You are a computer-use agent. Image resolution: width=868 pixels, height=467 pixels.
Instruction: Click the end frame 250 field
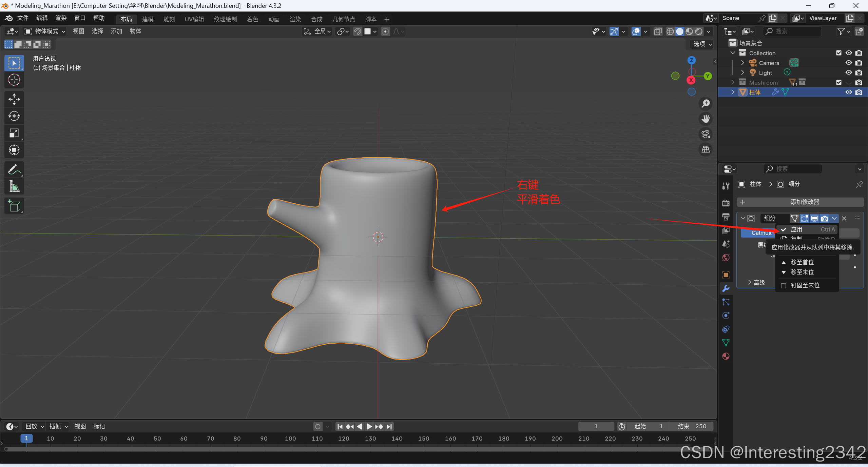(x=692, y=426)
